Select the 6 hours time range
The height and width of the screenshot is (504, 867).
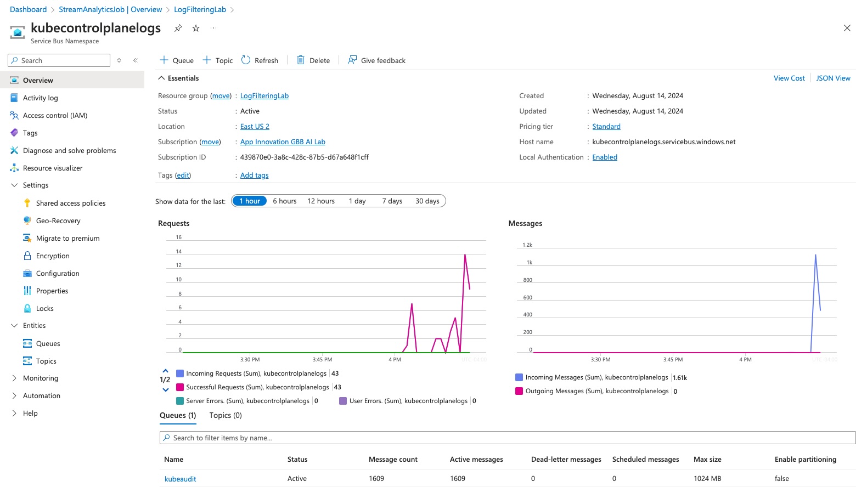click(x=285, y=201)
